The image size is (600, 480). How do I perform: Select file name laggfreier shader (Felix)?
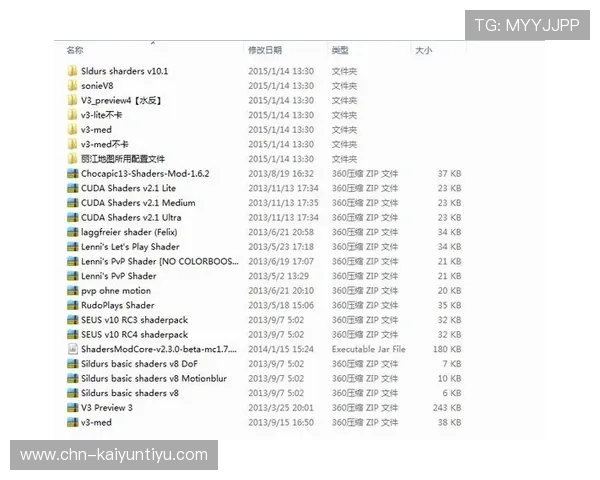pos(129,232)
